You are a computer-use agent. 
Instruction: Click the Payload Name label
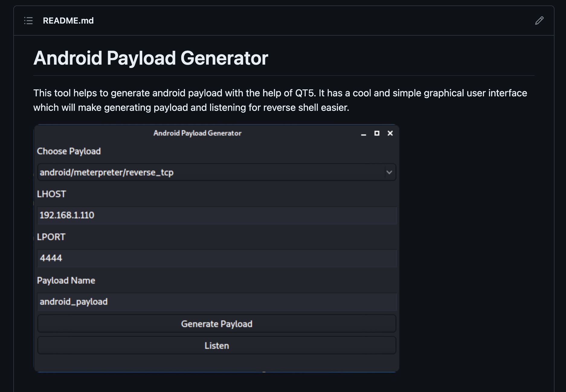pos(66,281)
